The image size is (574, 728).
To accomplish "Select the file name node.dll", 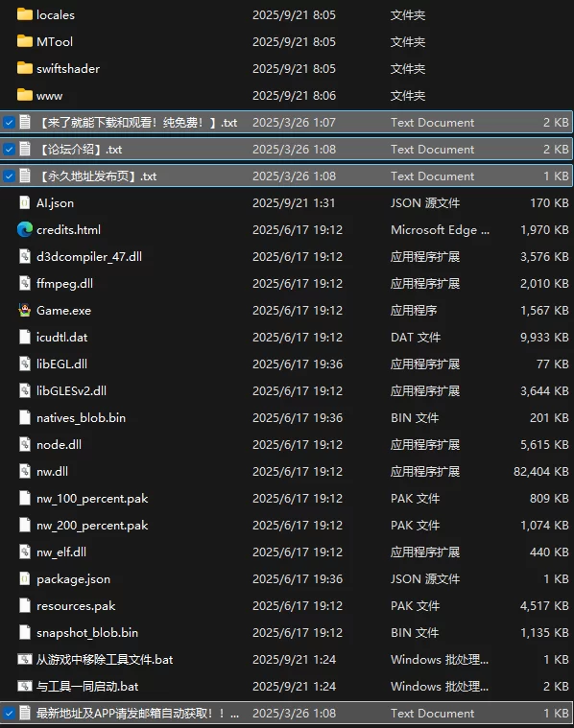I will pyautogui.click(x=59, y=444).
